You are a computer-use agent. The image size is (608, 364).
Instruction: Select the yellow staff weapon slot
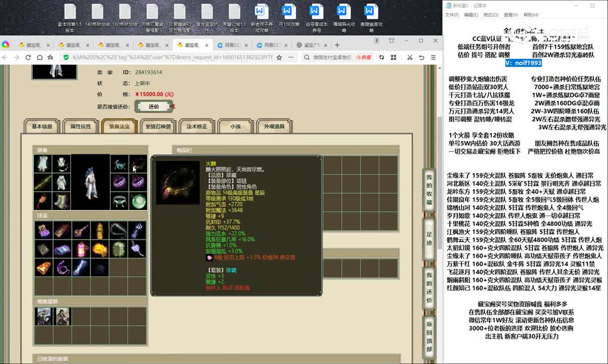[42, 183]
